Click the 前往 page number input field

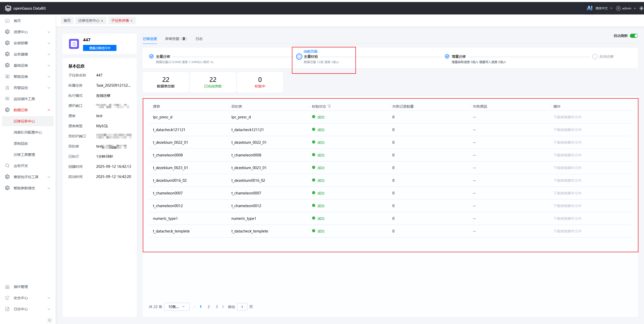click(x=242, y=307)
